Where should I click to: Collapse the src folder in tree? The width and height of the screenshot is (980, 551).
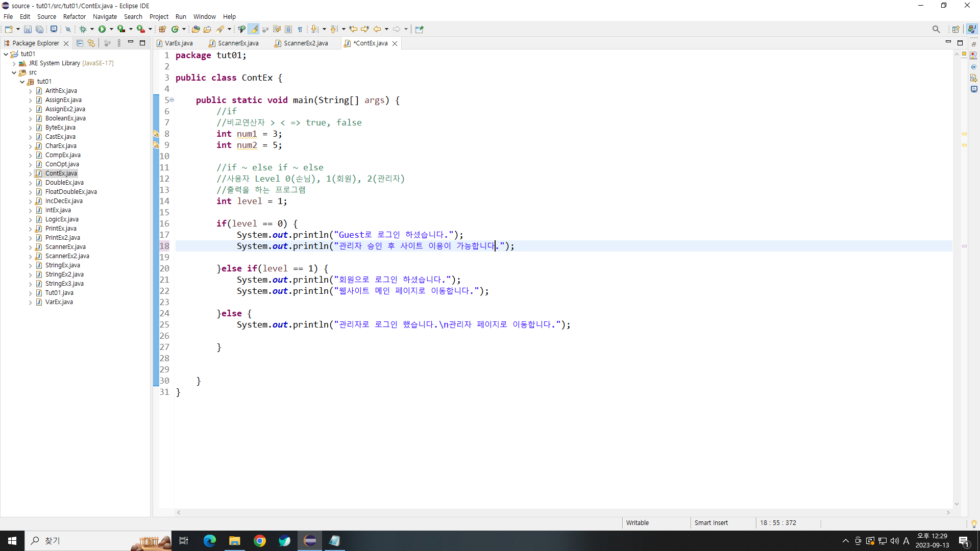point(14,72)
